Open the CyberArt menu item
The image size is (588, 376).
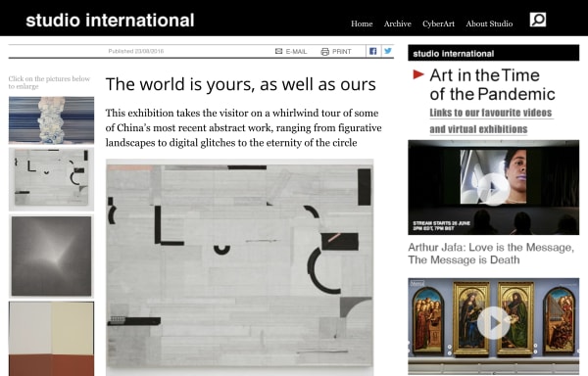(x=438, y=23)
